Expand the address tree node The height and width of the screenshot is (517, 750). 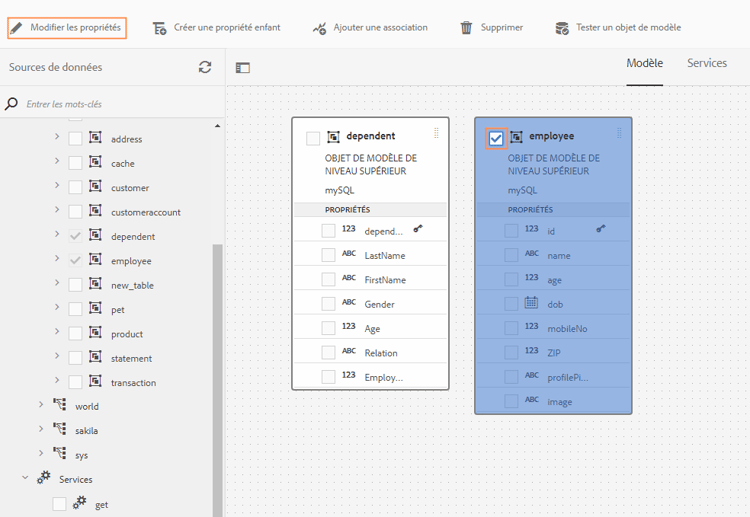click(x=57, y=137)
